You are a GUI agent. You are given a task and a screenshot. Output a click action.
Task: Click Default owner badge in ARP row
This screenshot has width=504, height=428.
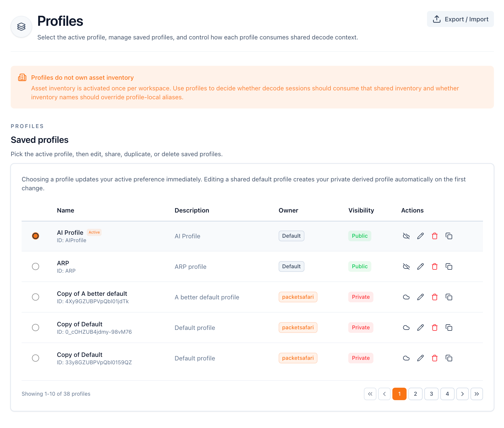(x=291, y=266)
